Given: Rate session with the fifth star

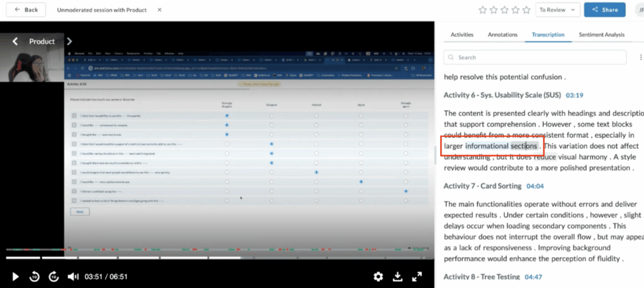Looking at the screenshot, I should [x=526, y=10].
